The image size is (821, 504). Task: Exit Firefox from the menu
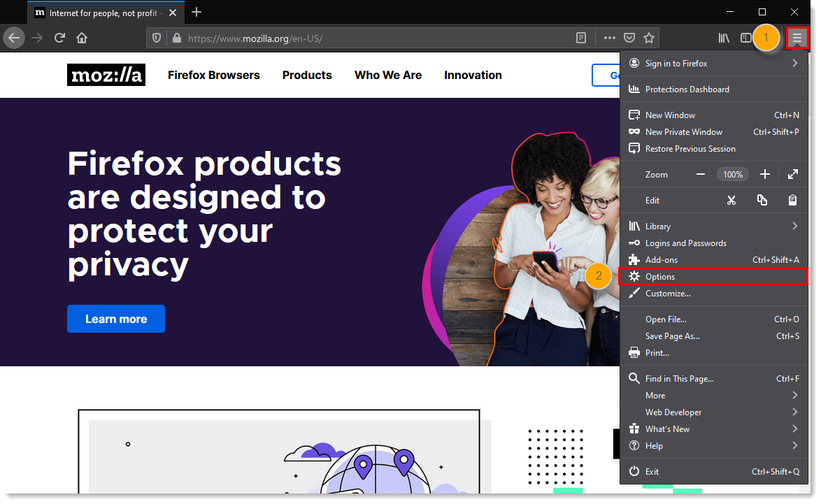pos(714,472)
